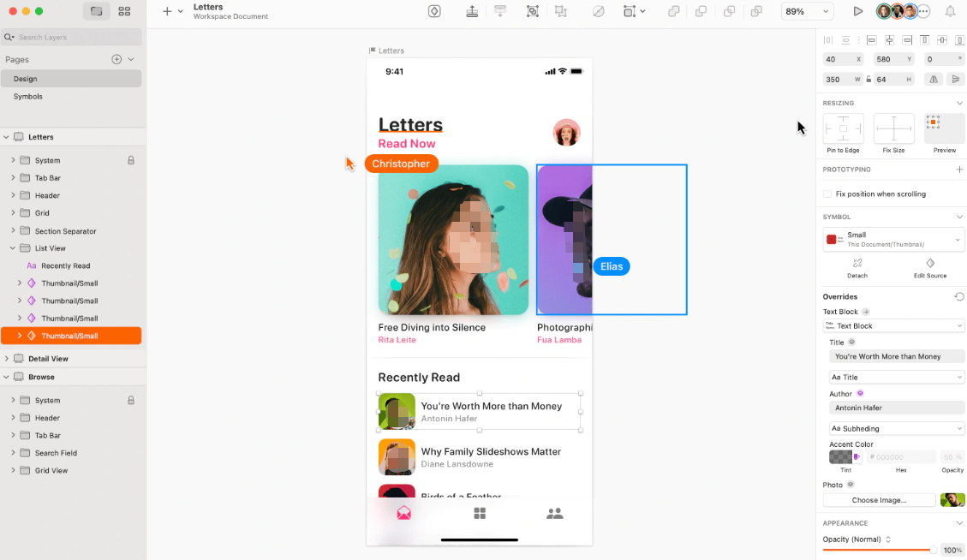
Task: Switch to layer list view icon
Action: point(96,11)
